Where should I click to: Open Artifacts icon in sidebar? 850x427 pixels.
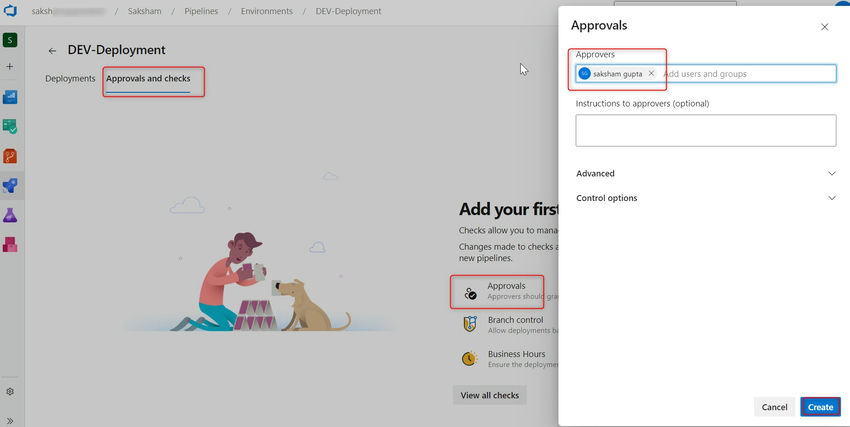point(10,244)
